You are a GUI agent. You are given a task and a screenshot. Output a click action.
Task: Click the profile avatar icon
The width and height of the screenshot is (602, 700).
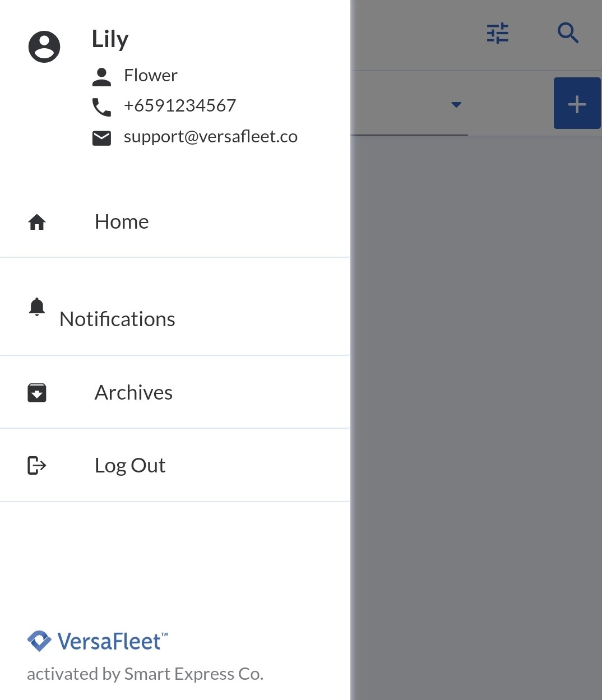pyautogui.click(x=44, y=47)
